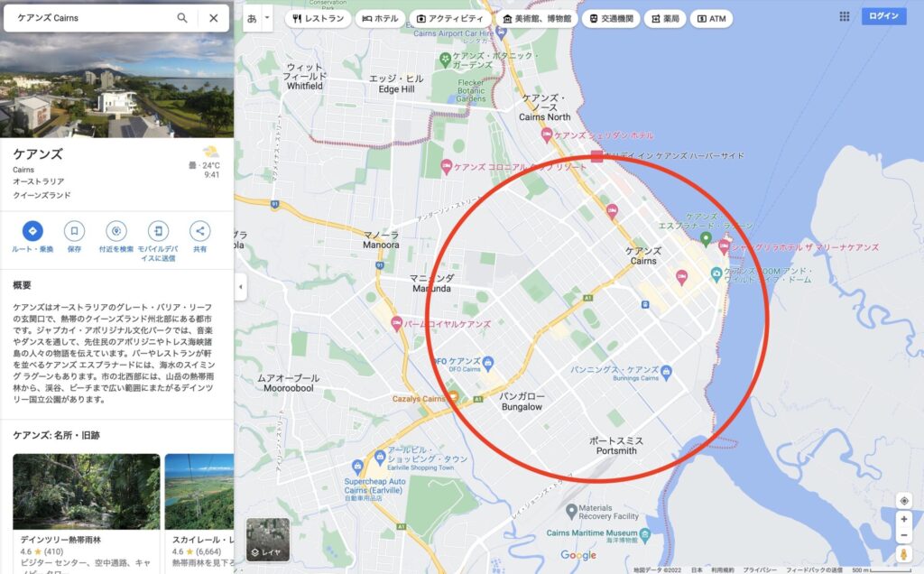Zoom out with the minus button
Image resolution: width=924 pixels, height=574 pixels.
pyautogui.click(x=904, y=535)
